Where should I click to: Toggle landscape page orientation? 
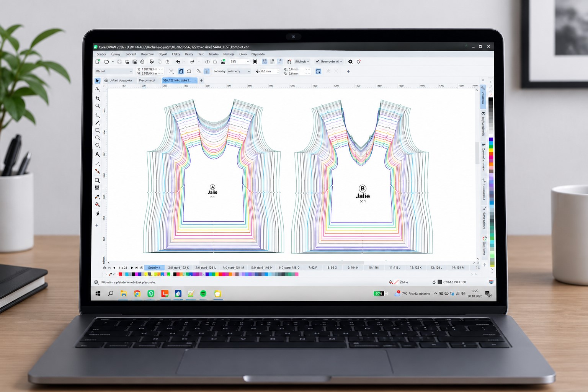(x=189, y=71)
